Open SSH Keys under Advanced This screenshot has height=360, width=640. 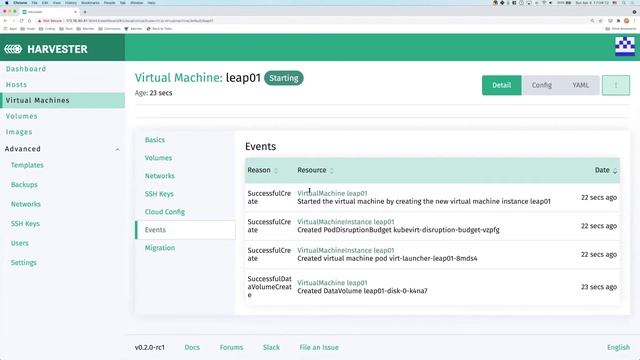(x=25, y=224)
